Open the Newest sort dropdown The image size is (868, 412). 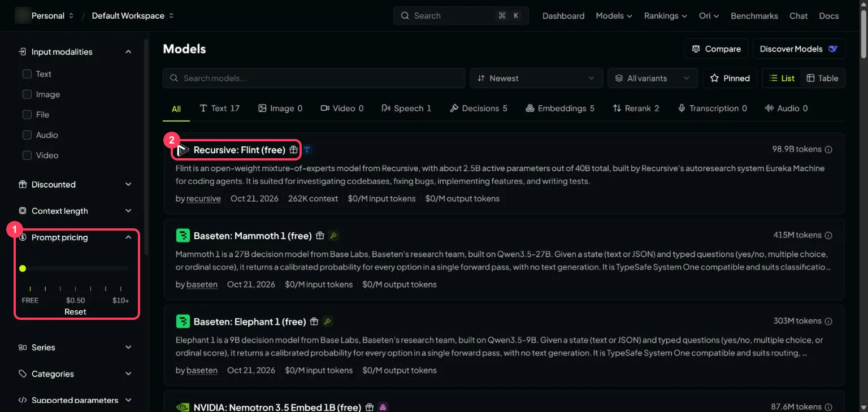[536, 78]
